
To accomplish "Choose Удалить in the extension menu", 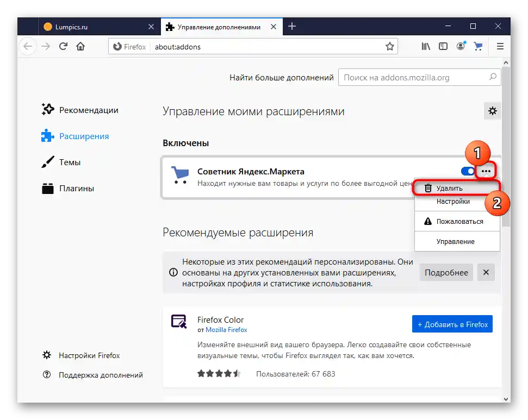I will tap(457, 188).
